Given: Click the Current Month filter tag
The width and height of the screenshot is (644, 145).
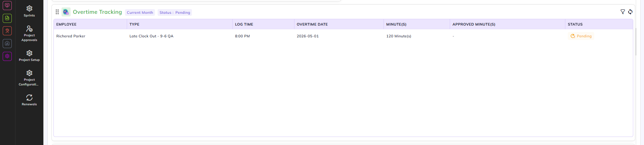Looking at the screenshot, I should [x=140, y=12].
